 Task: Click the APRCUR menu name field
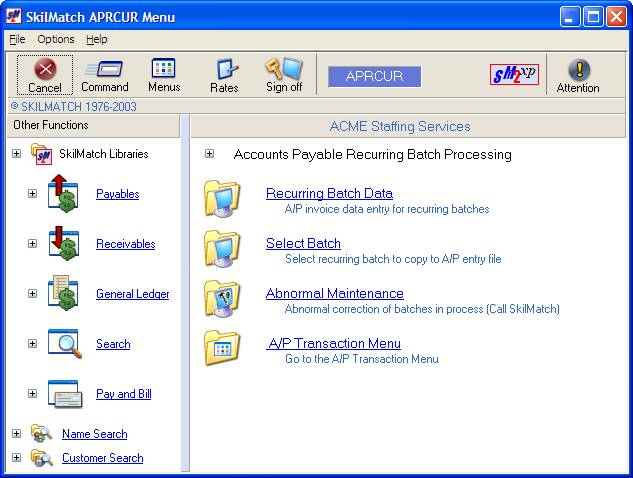point(375,77)
